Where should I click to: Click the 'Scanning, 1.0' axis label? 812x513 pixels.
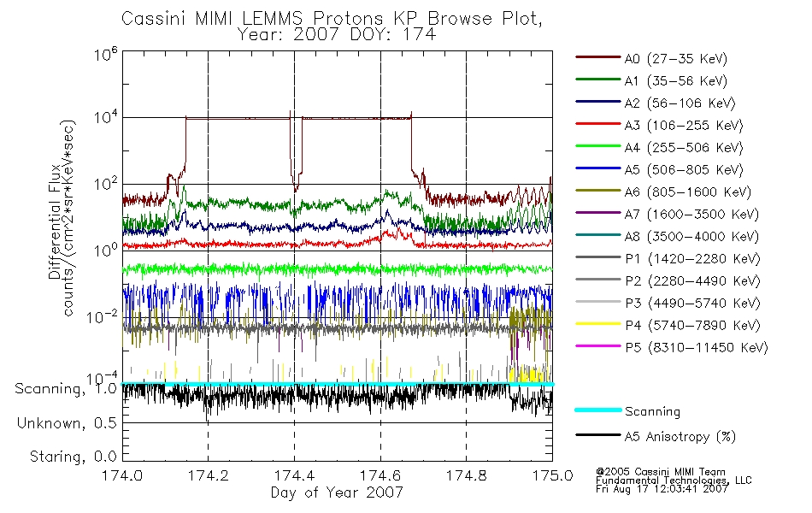[x=66, y=389]
